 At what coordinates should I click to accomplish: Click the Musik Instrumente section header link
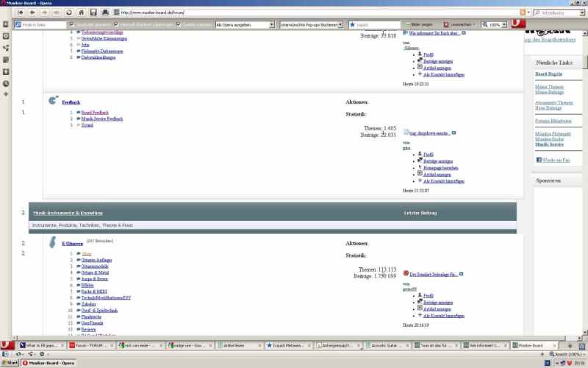pos(68,213)
